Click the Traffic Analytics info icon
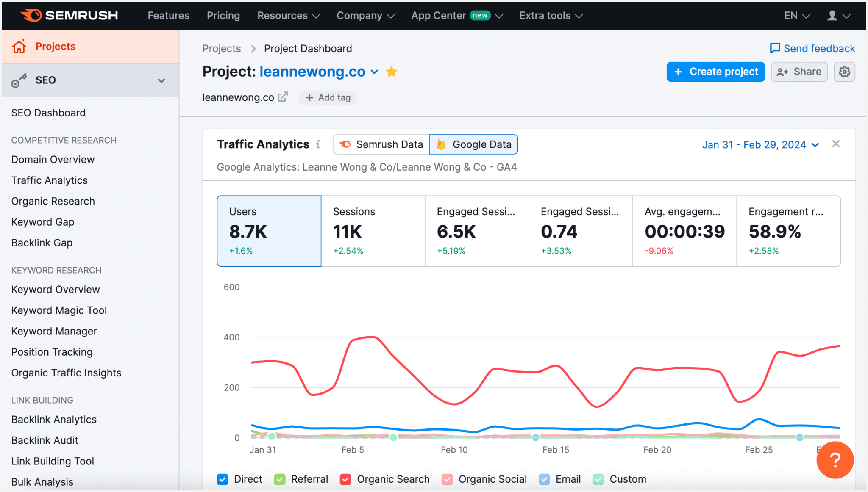Viewport: 868px width, 492px height. (x=318, y=144)
